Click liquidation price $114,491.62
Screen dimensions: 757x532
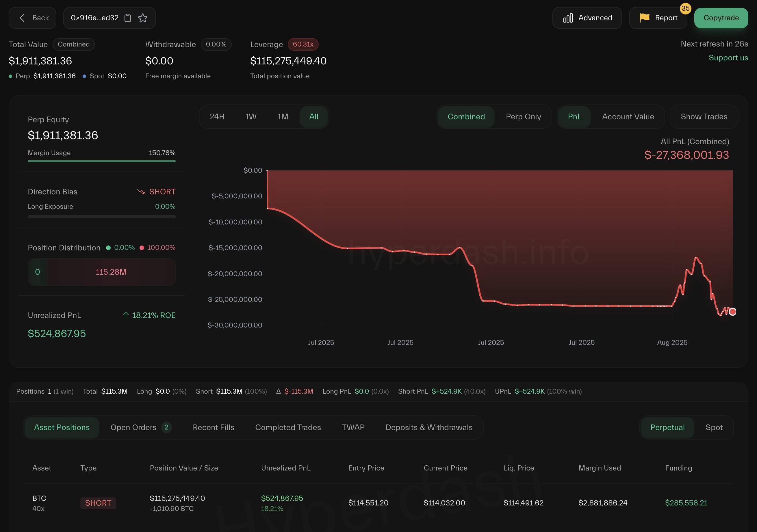tap(524, 503)
